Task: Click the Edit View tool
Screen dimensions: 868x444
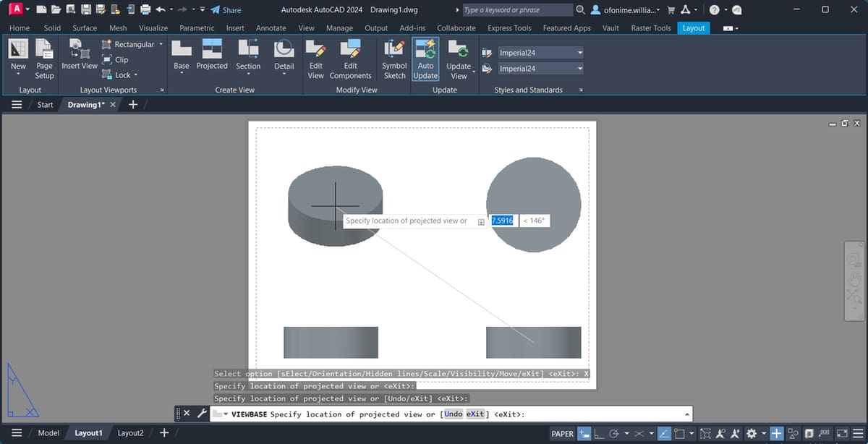Action: coord(316,59)
